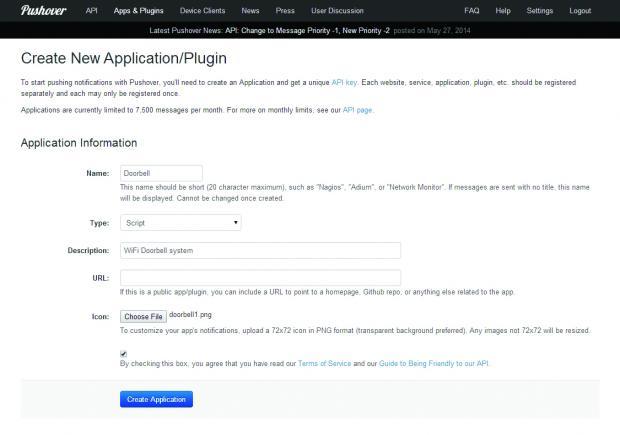Click in the Name field containing Doorbell
The image size is (620, 435).
(161, 173)
